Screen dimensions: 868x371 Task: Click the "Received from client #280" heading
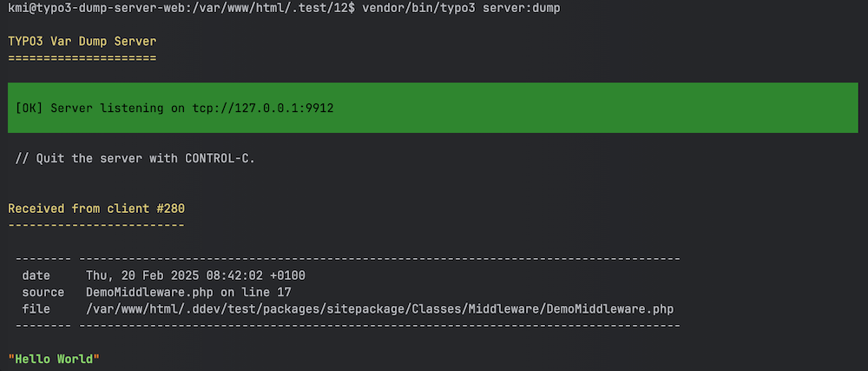tap(96, 209)
